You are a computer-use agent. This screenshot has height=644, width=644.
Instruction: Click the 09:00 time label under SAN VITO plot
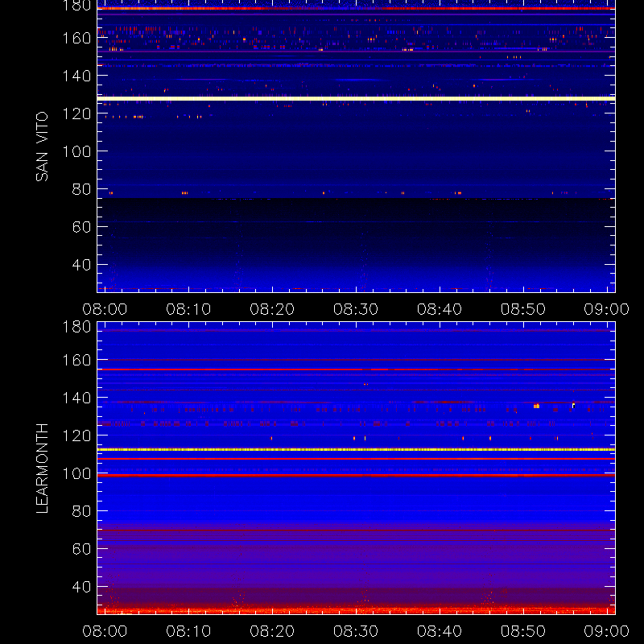coord(607,309)
